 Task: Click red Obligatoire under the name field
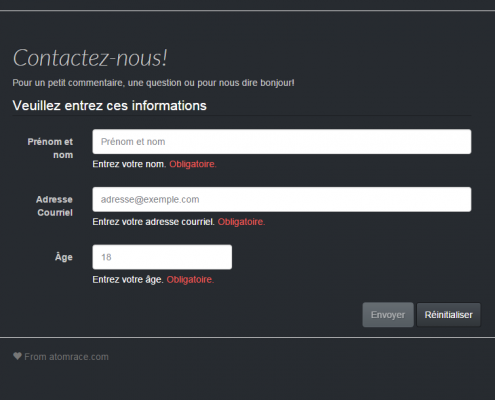[193, 164]
